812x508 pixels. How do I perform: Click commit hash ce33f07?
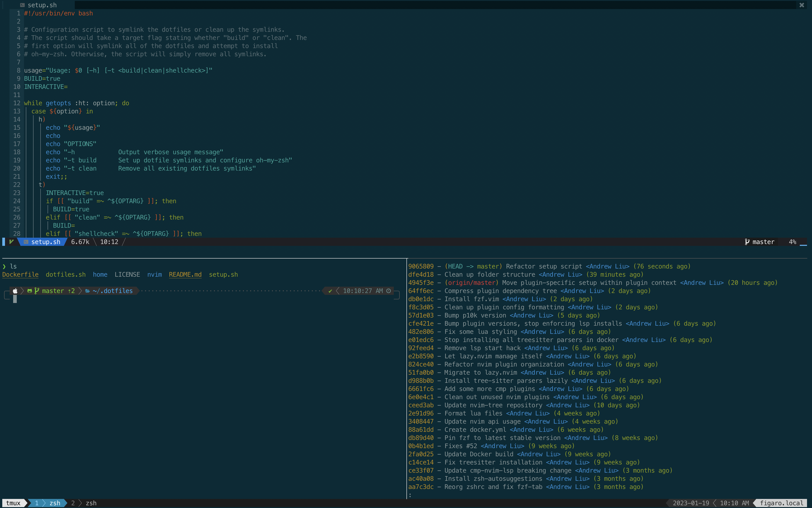tap(421, 471)
